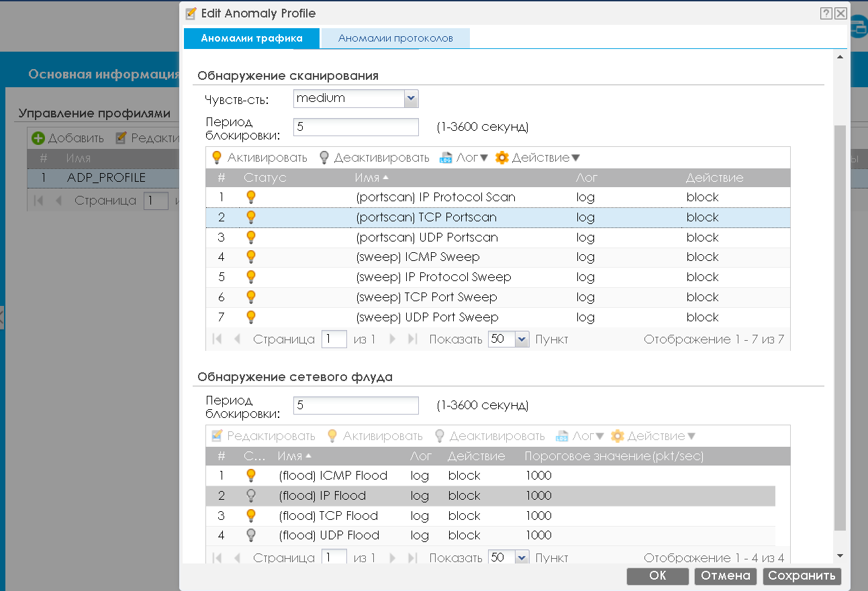
Task: Open the sensitivity dropdown set to medium
Action: coord(412,99)
